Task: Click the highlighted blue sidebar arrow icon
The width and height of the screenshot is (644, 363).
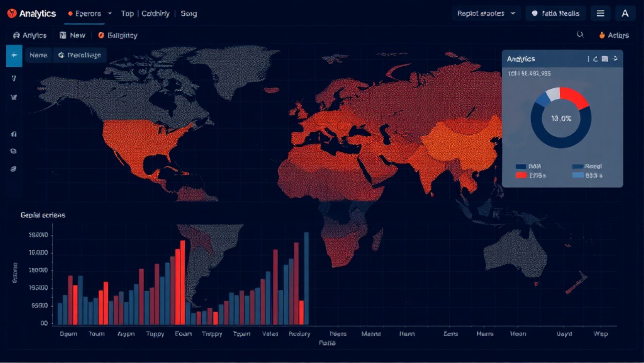Action: coord(14,55)
